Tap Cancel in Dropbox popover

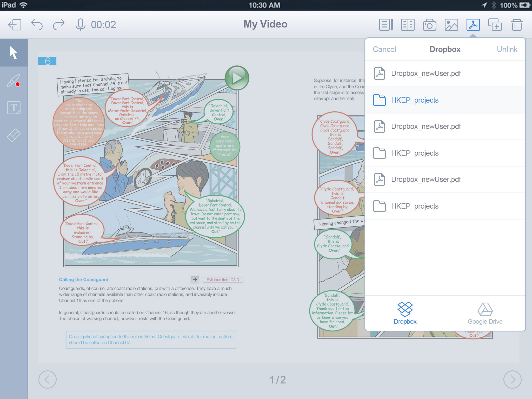(384, 49)
